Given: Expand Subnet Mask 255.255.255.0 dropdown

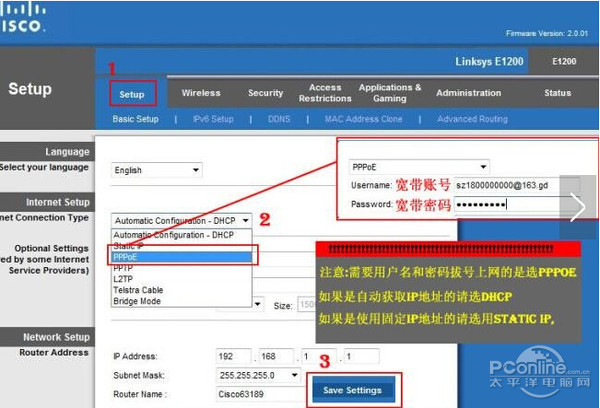Looking at the screenshot, I should [258, 375].
